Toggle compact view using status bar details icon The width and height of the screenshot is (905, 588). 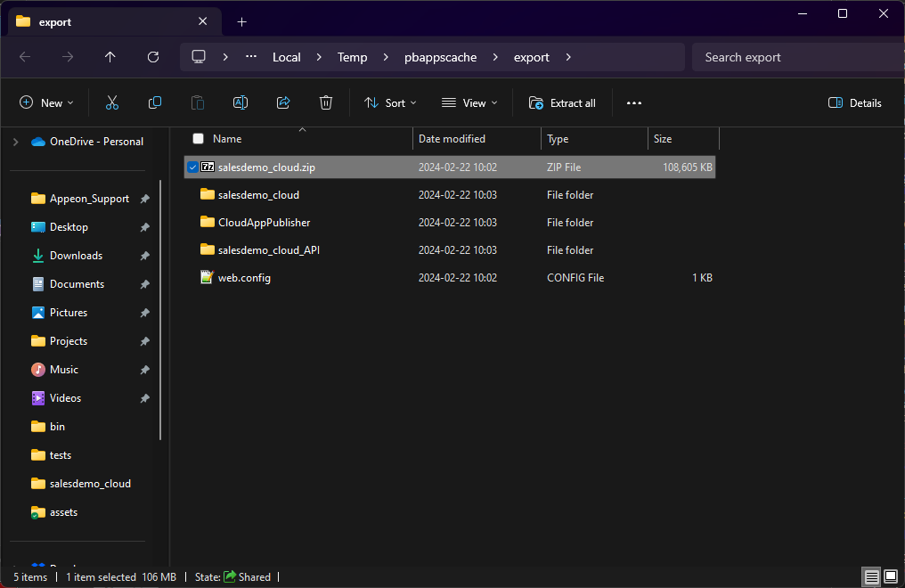871,576
